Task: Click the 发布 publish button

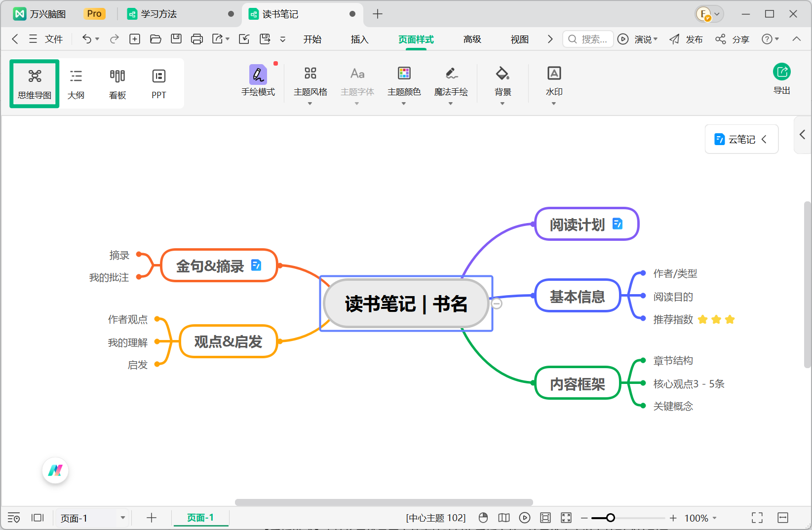Action: coord(686,39)
